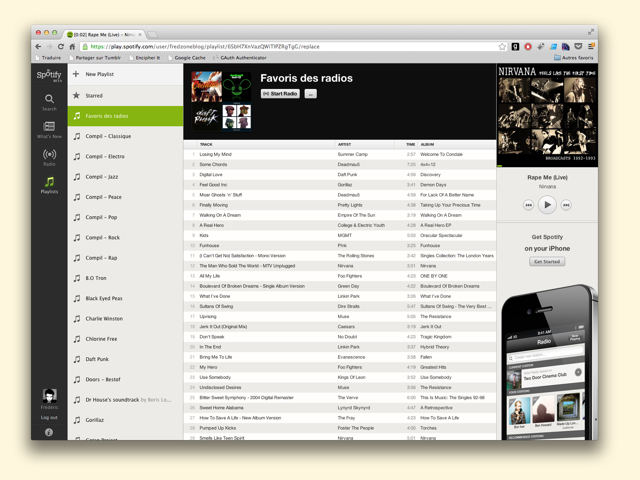Click New Playlist

pos(125,74)
